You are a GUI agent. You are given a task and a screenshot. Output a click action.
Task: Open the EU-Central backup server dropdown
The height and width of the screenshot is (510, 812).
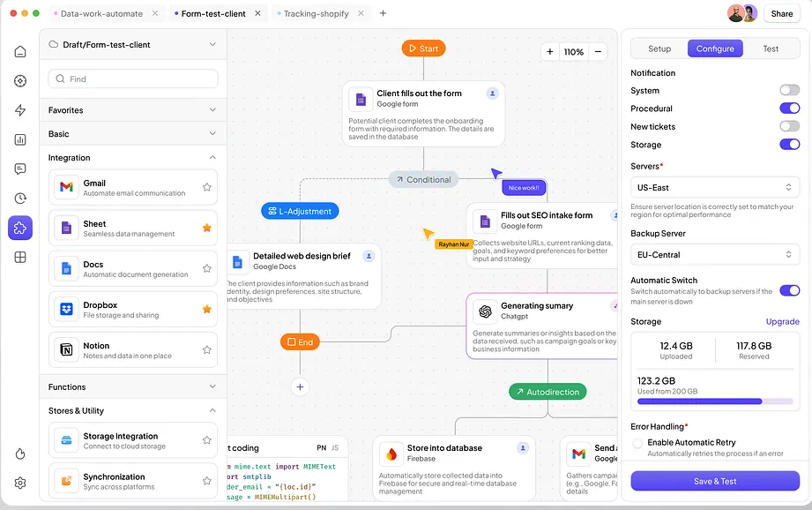click(715, 254)
